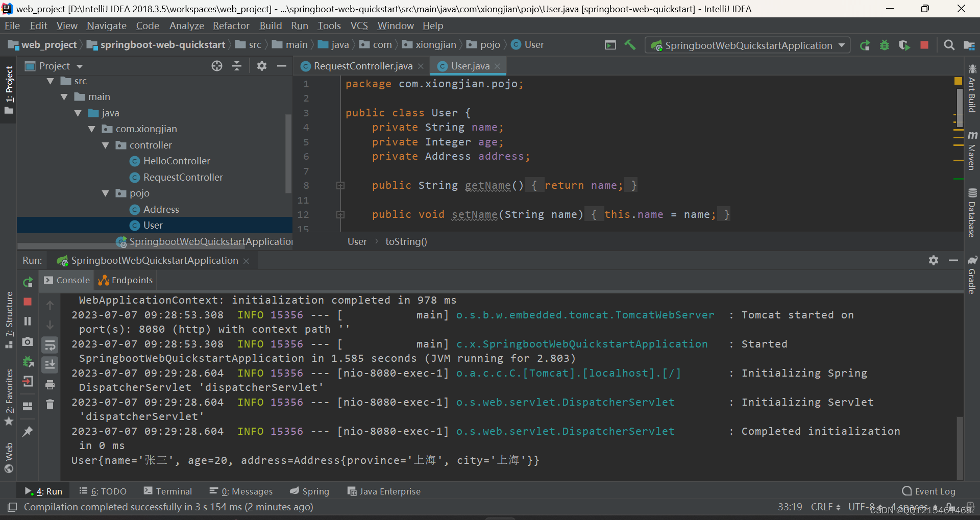This screenshot has height=520, width=980.
Task: Toggle tool window bars icon in status bar
Action: click(x=12, y=507)
